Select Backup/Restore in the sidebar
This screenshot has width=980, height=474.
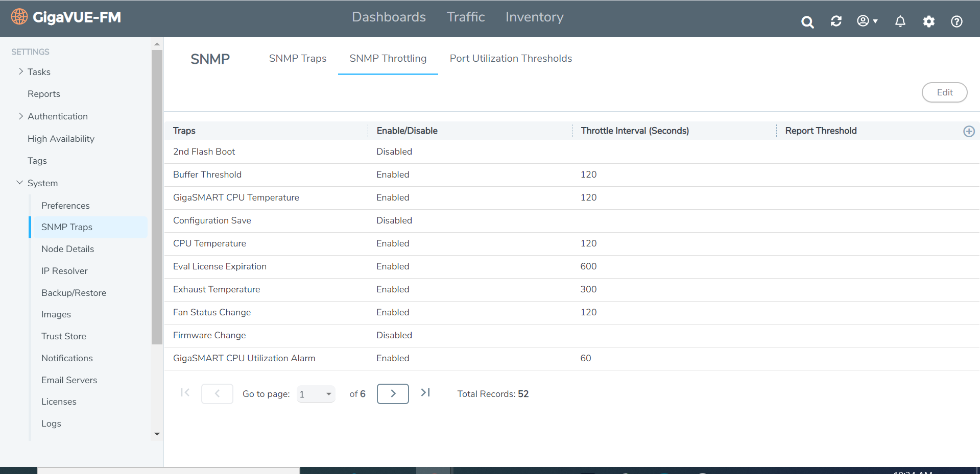[x=74, y=293]
